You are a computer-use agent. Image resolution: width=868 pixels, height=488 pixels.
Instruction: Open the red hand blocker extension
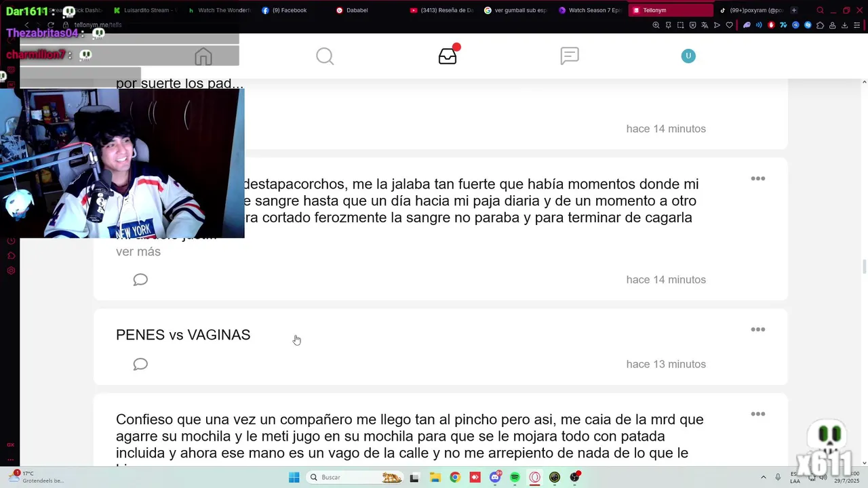[x=771, y=25]
